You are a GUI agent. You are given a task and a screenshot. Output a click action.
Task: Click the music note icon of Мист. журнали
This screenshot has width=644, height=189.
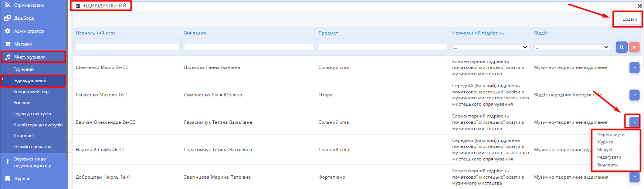8,57
